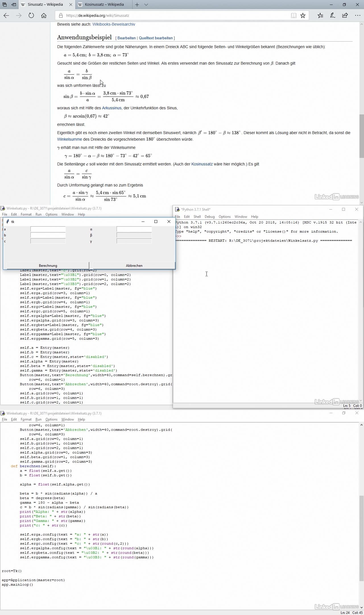Add page to favorites star icon
Image resolution: width=364 pixels, height=615 pixels.
[303, 16]
